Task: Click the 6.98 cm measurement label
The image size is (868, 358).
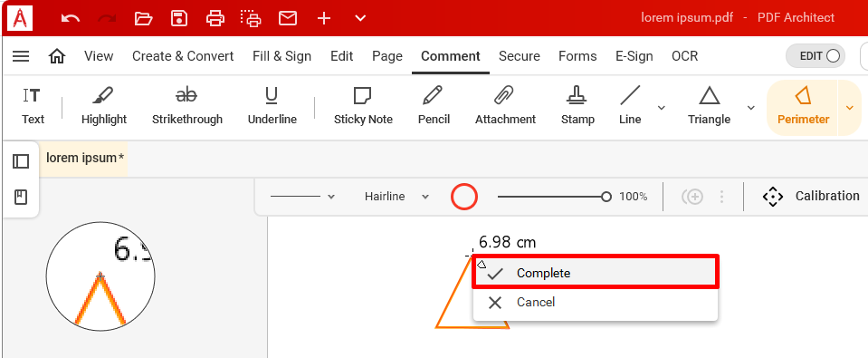Action: point(507,242)
